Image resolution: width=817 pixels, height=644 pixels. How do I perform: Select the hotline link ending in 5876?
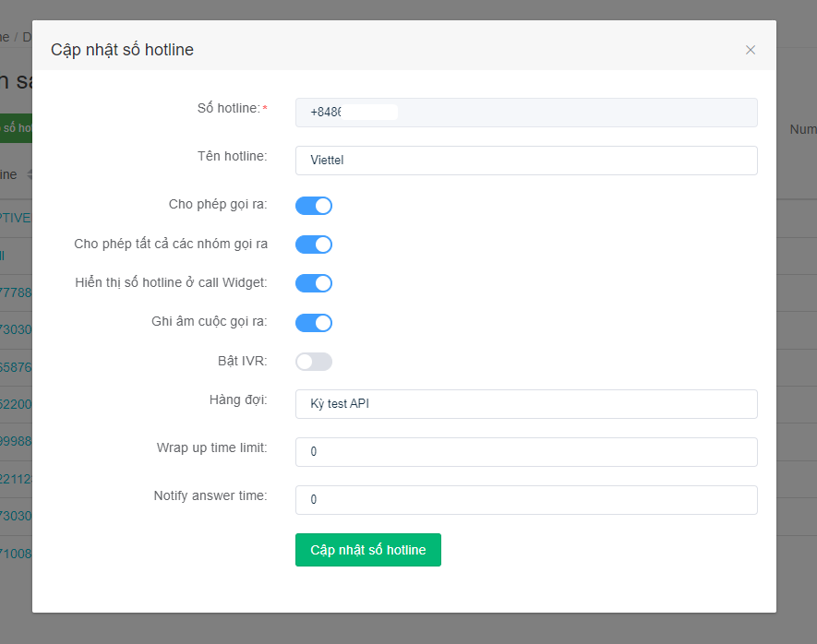point(16,367)
